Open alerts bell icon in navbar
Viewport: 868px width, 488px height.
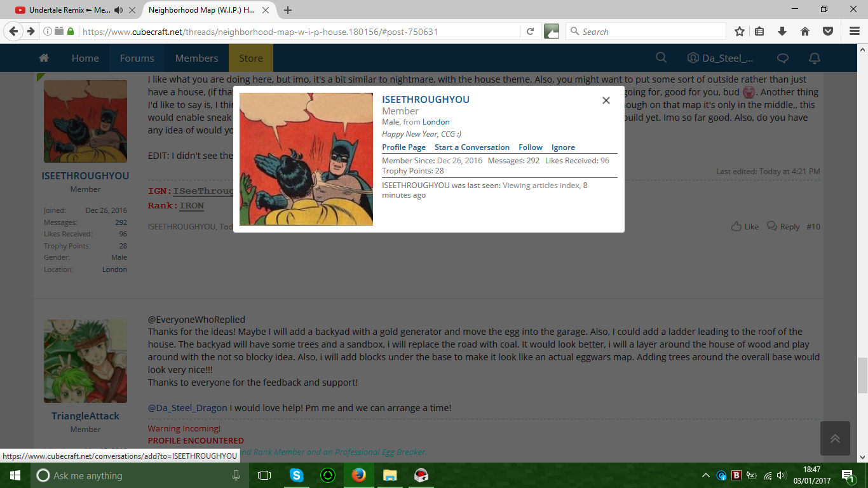pos(814,58)
